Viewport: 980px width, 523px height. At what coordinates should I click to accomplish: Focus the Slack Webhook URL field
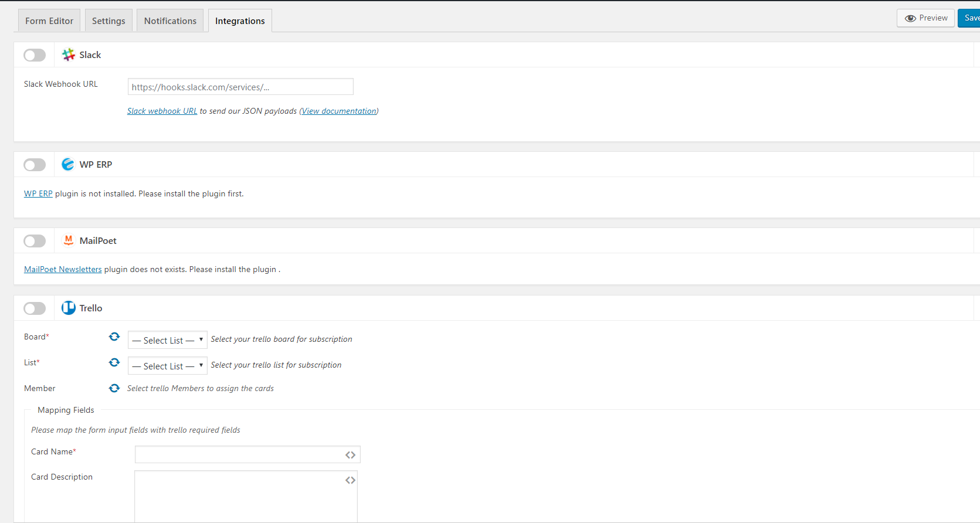[240, 87]
